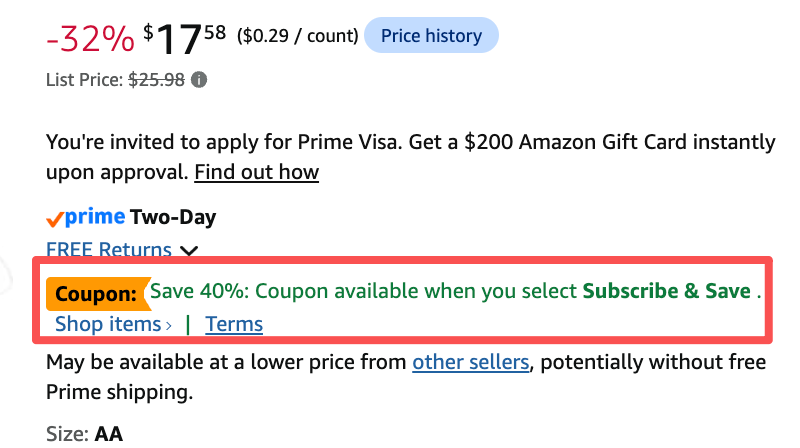Click the small arrow after Shop items
Viewport: 800px width, 448px height.
click(x=168, y=326)
